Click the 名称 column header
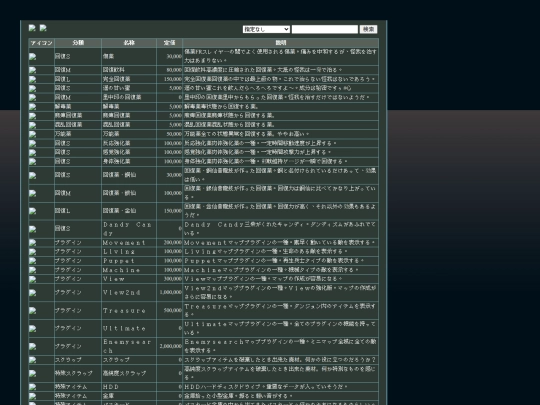 (129, 43)
